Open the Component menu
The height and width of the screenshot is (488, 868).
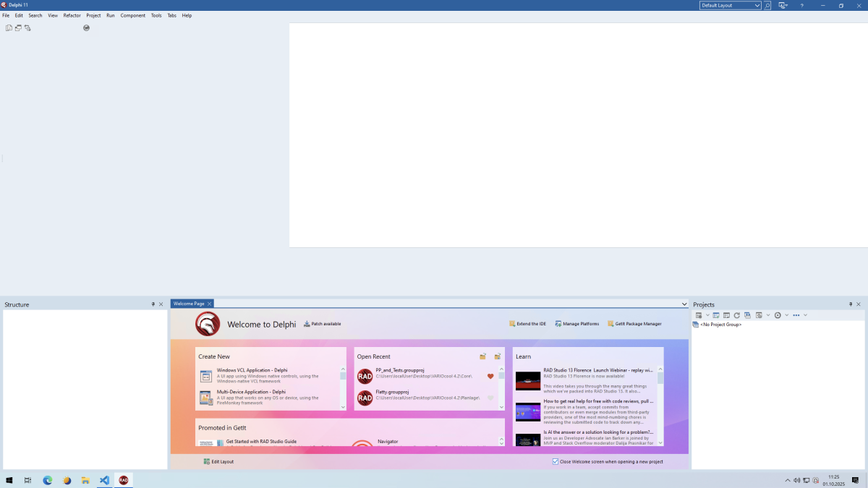pyautogui.click(x=132, y=15)
